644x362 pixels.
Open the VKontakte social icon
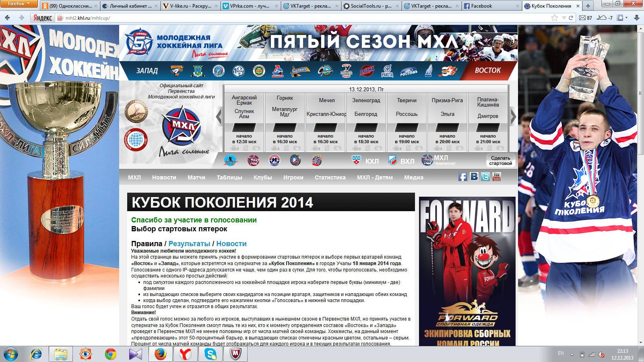[x=474, y=177]
